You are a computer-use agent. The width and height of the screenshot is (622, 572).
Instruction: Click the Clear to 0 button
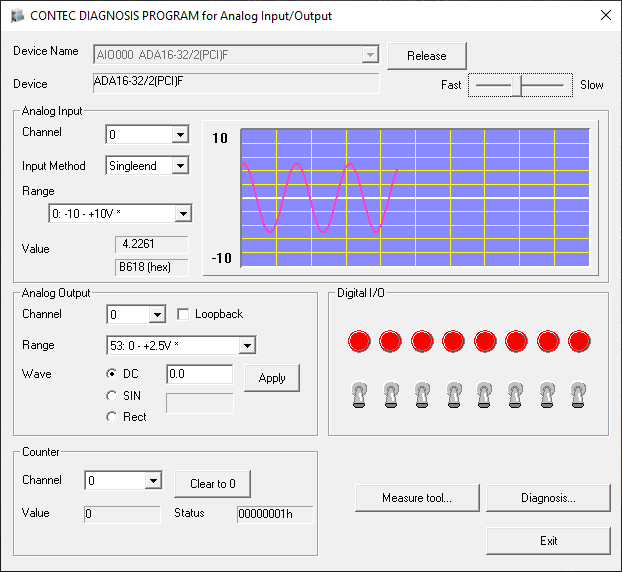point(213,484)
